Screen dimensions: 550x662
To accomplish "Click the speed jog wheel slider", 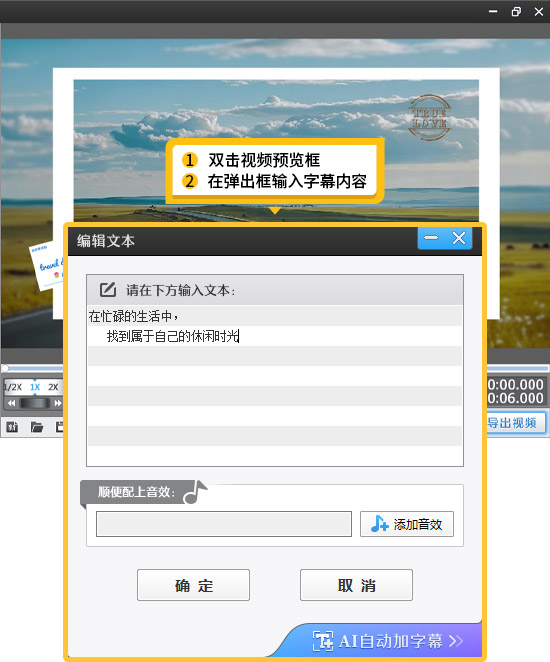I will point(35,403).
